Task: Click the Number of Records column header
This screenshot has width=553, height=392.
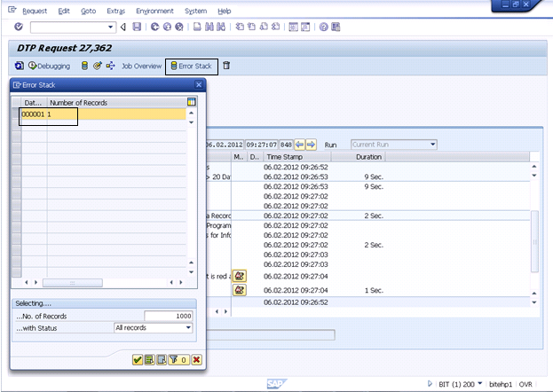Action: 117,103
